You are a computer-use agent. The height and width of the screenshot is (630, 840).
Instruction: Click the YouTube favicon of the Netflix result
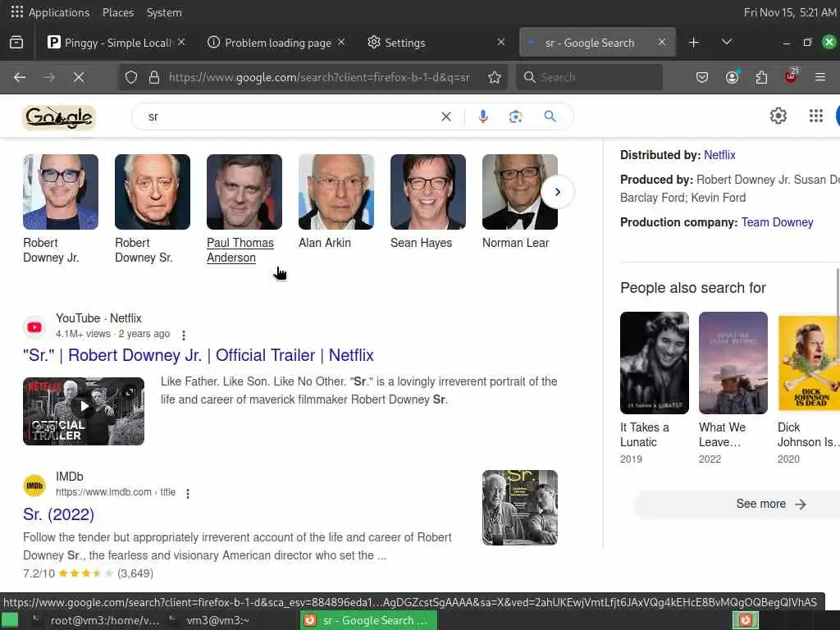(x=34, y=326)
